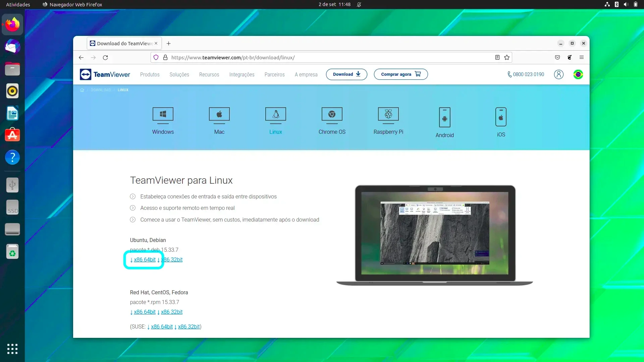
Task: Go back to previous page
Action: pyautogui.click(x=81, y=58)
